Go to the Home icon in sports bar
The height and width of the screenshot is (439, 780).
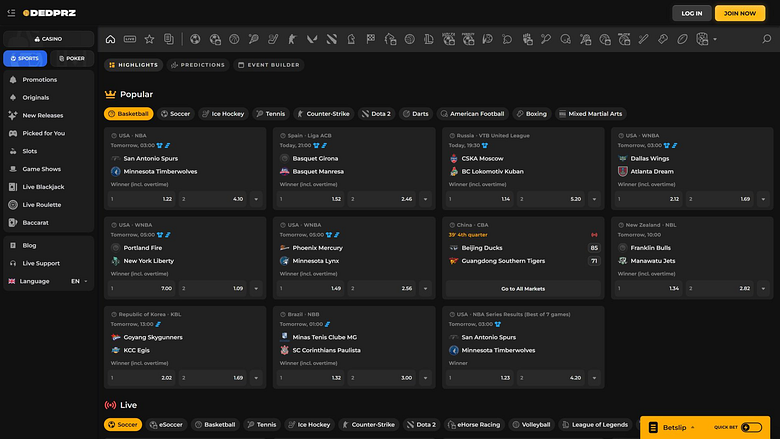tap(110, 39)
